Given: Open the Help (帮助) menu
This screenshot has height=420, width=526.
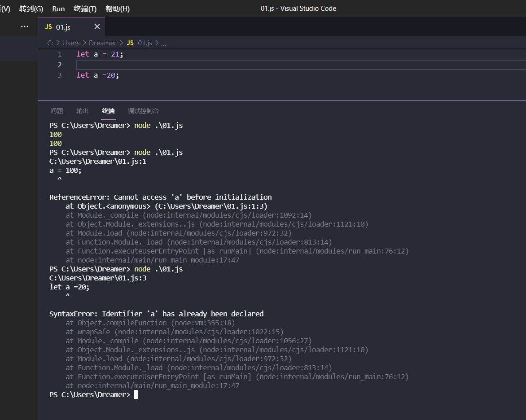Looking at the screenshot, I should (118, 9).
